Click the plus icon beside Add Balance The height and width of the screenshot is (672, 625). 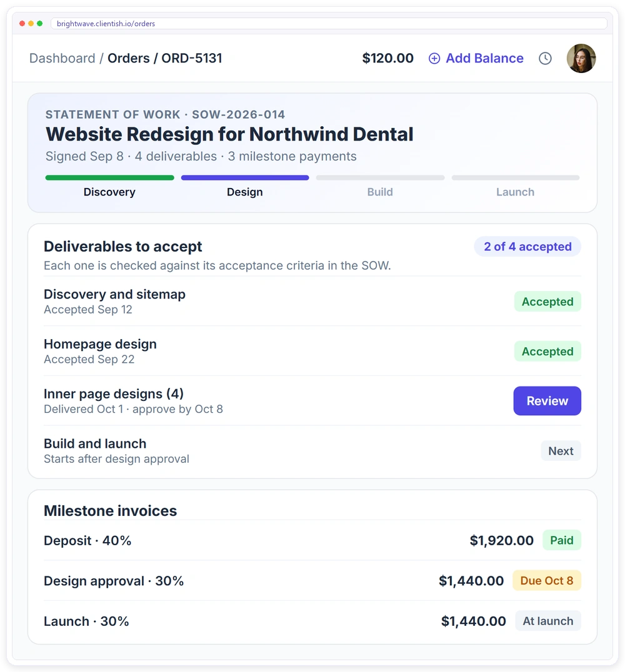pos(434,58)
